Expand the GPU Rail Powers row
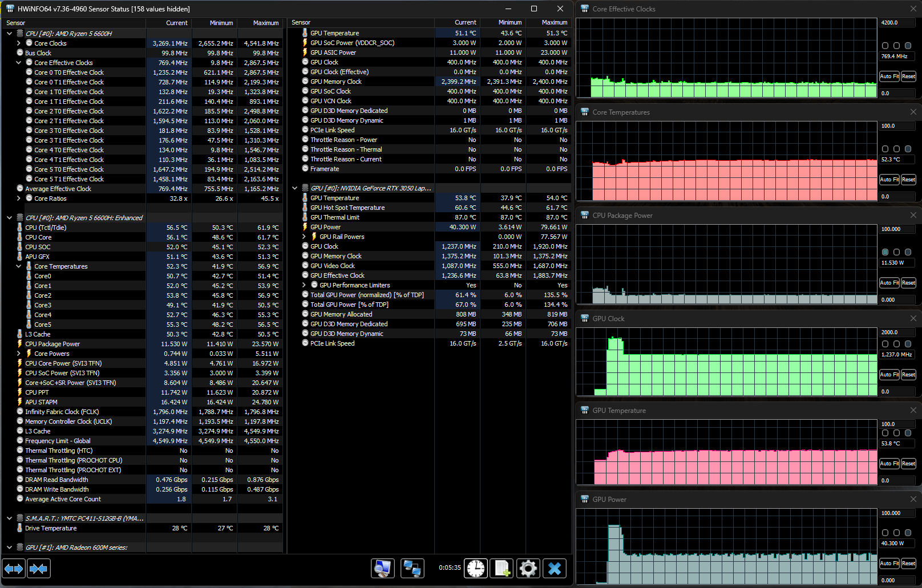Screen dimensions: 922x588 (304, 237)
